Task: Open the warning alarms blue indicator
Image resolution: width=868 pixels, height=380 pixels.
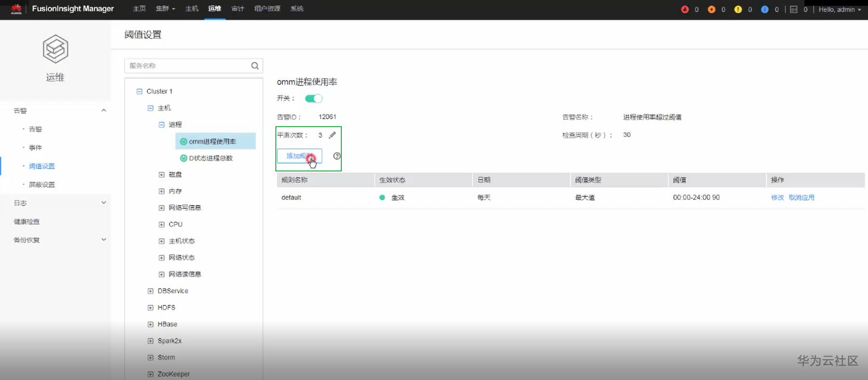Action: 764,9
